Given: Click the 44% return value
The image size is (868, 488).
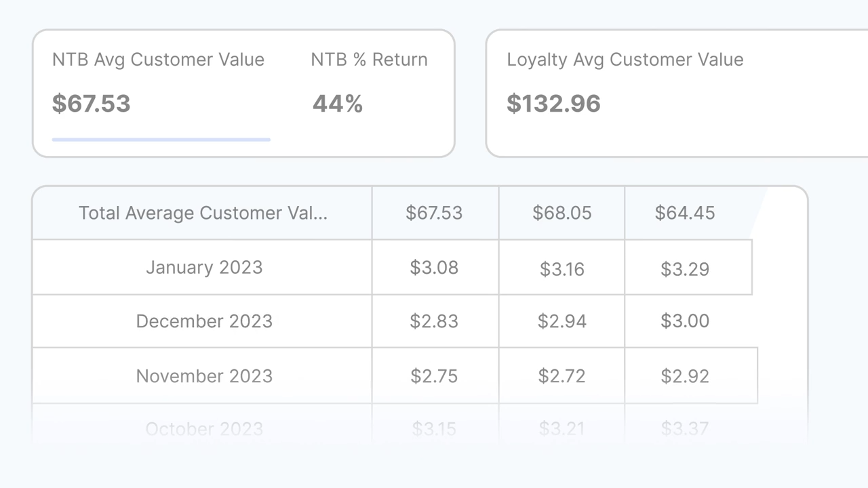Looking at the screenshot, I should tap(338, 104).
